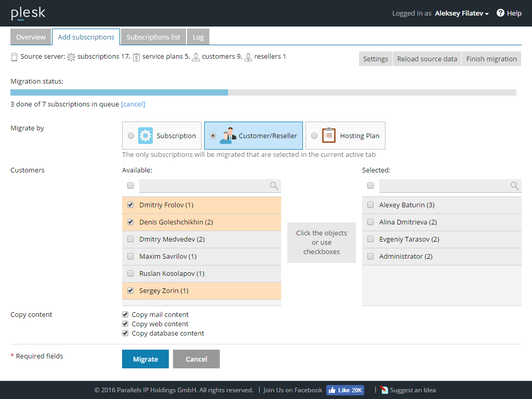
Task: Click the Suggest an Idea icon
Action: tap(384, 390)
